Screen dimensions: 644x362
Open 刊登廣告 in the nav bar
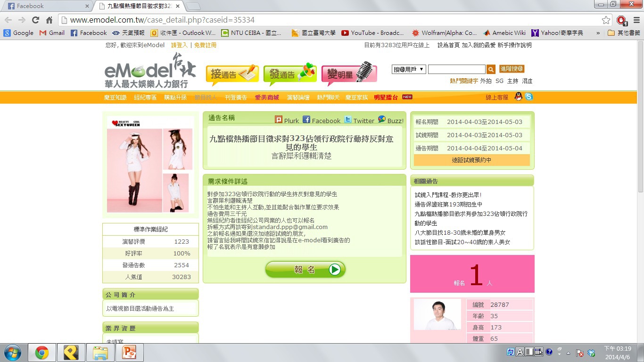236,98
